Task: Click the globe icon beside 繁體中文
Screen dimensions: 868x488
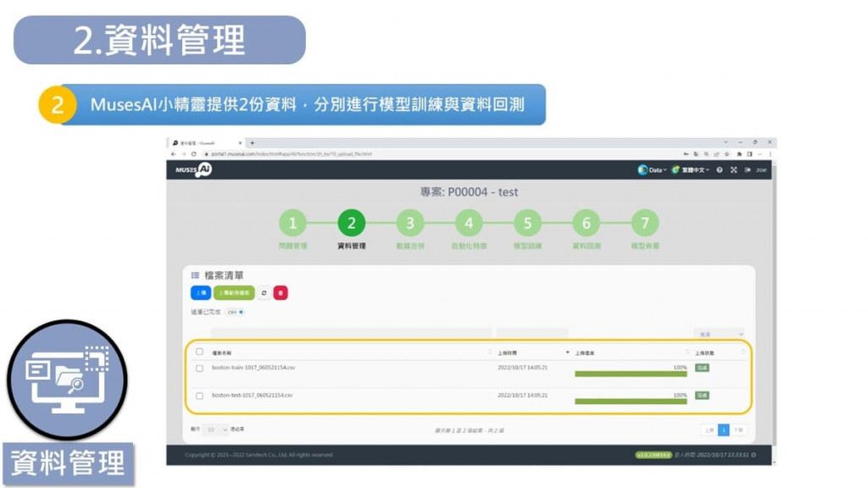Action: click(676, 169)
